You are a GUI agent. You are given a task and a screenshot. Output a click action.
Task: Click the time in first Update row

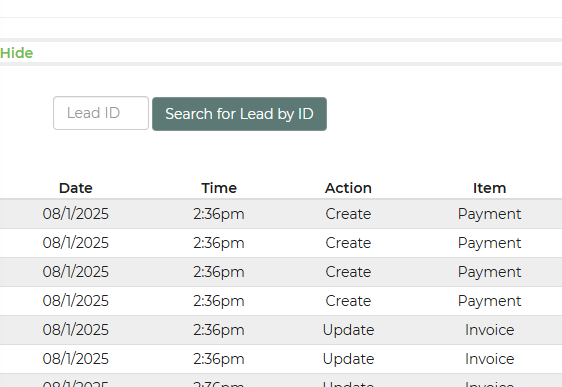point(219,330)
